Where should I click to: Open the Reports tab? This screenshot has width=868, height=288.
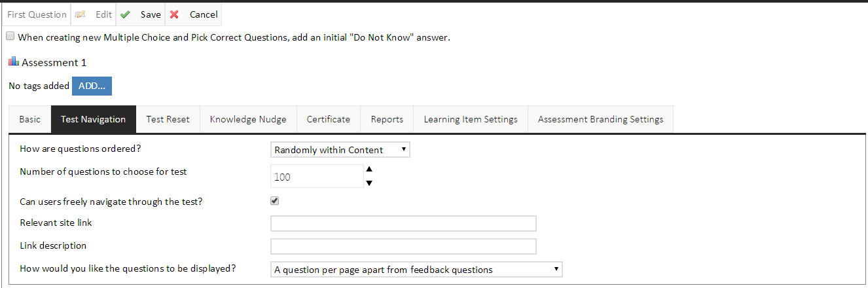coord(387,119)
